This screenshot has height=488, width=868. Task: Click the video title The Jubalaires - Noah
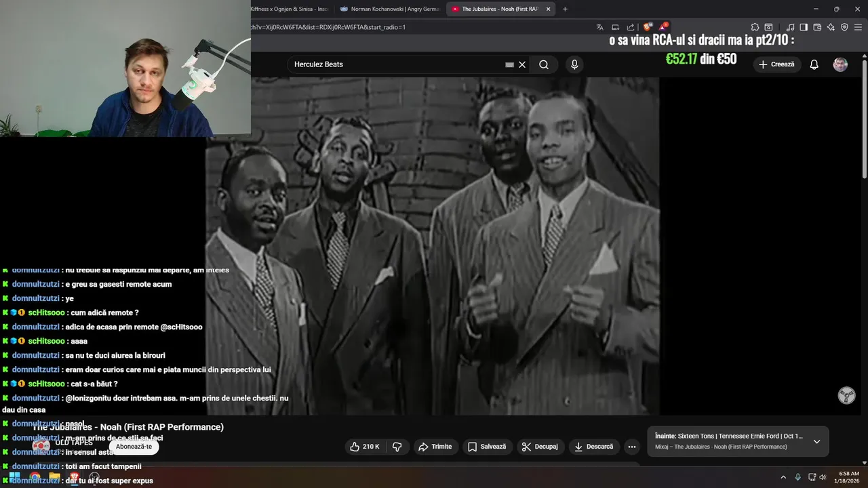pyautogui.click(x=128, y=427)
